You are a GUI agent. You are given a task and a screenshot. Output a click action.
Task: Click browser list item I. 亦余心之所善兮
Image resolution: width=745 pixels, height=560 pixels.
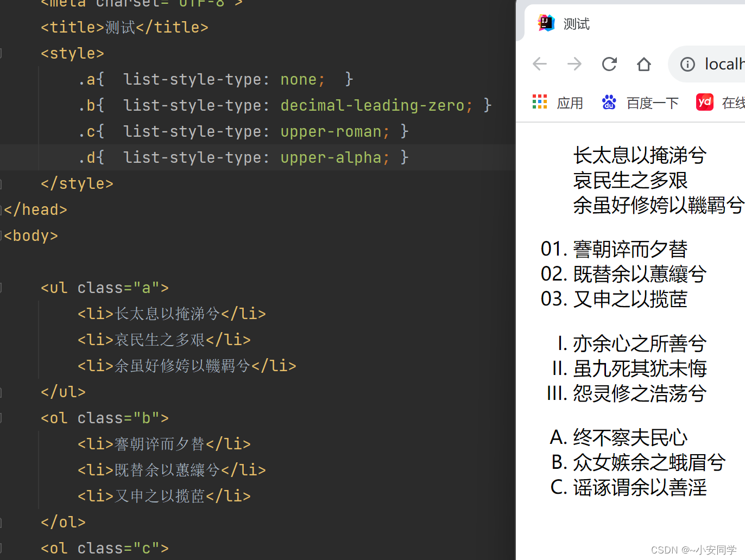point(632,343)
